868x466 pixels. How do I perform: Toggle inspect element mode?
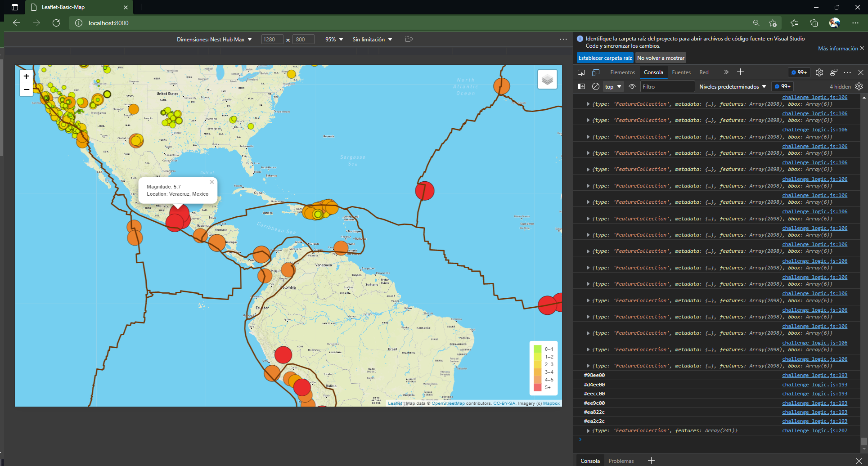581,72
